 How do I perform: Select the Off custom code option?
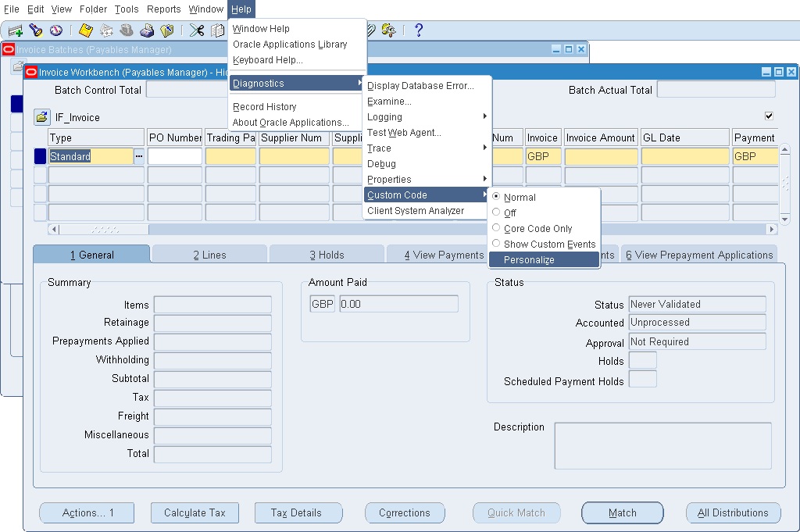496,212
